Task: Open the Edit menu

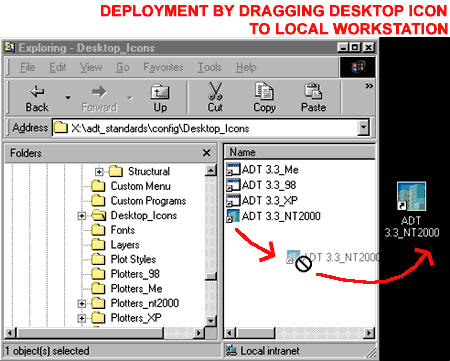Action: click(58, 67)
